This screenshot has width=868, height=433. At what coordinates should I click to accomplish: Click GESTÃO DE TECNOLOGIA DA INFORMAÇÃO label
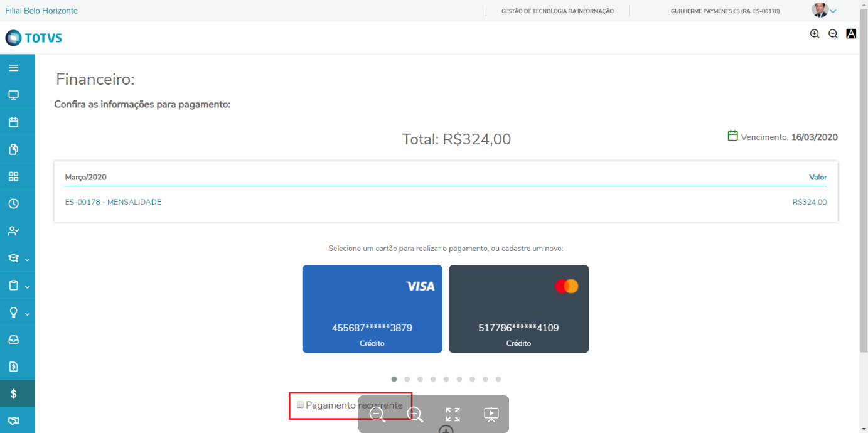[557, 11]
